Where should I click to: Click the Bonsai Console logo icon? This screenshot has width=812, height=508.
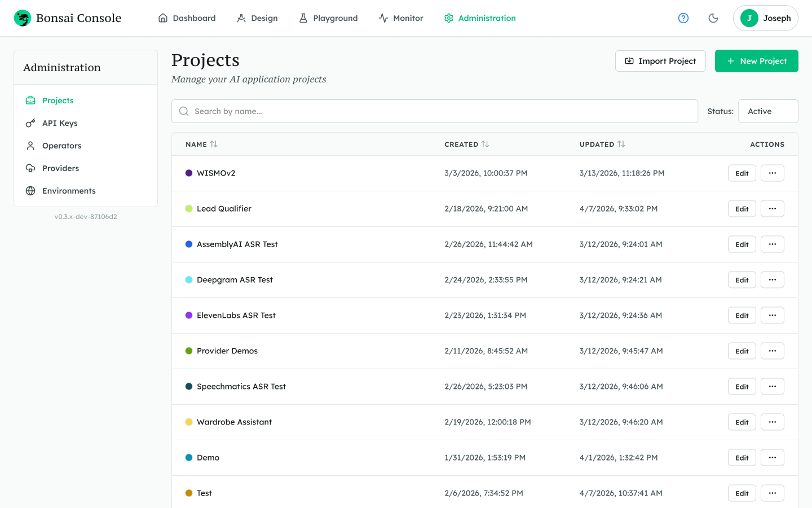[x=23, y=18]
